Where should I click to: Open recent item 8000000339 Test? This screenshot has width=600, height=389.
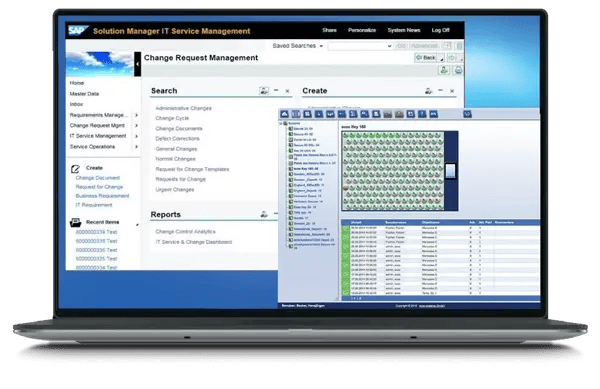[x=96, y=232]
